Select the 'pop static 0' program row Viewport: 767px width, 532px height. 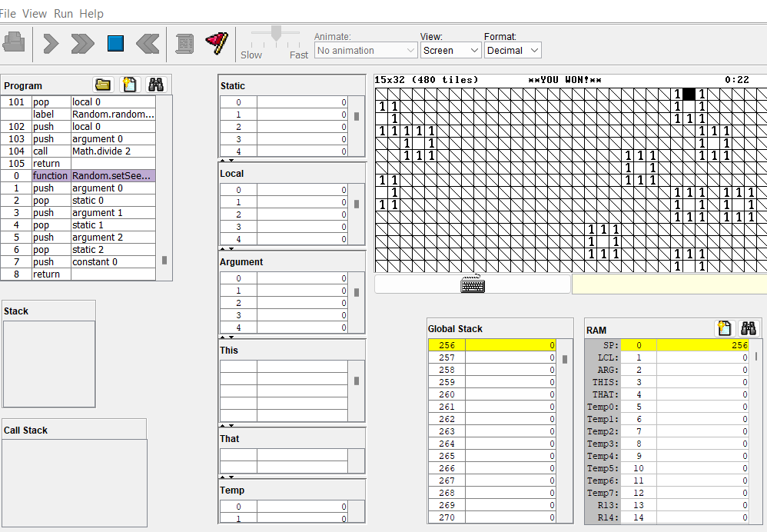(78, 200)
